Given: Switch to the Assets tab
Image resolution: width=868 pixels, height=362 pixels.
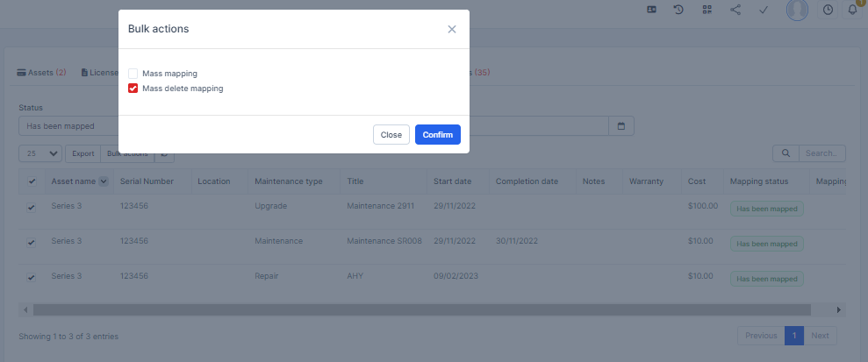Looking at the screenshot, I should (41, 73).
